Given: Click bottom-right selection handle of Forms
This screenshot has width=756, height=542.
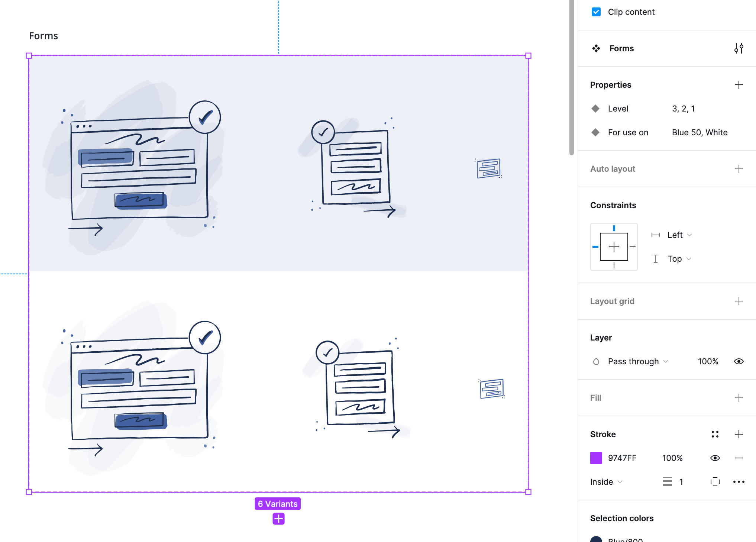Looking at the screenshot, I should (528, 492).
